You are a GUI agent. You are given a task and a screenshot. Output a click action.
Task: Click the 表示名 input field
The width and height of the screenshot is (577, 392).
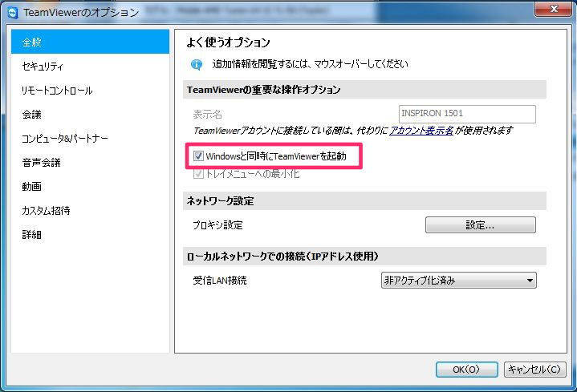(467, 114)
